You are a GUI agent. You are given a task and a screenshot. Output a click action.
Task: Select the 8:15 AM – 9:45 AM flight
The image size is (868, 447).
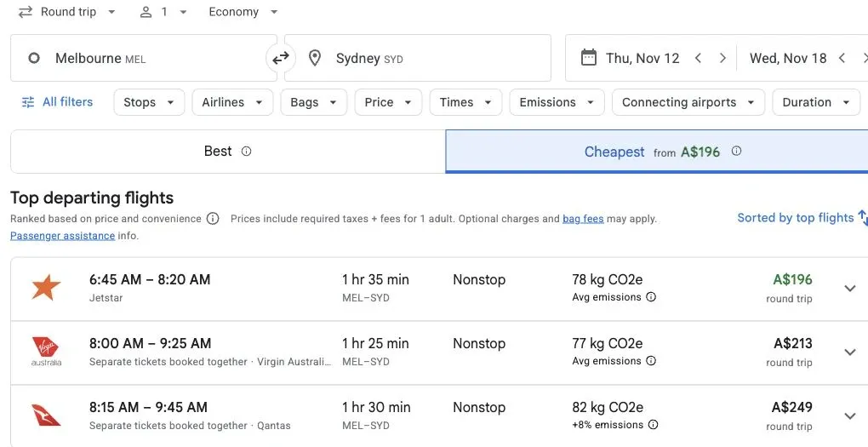click(439, 416)
